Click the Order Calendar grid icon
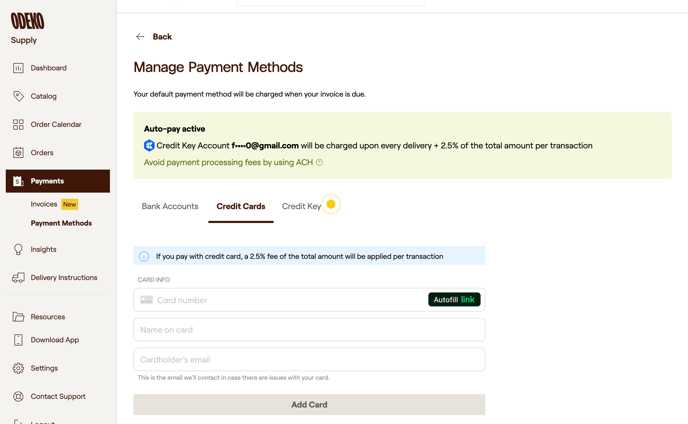Image resolution: width=688 pixels, height=424 pixels. pos(18,125)
